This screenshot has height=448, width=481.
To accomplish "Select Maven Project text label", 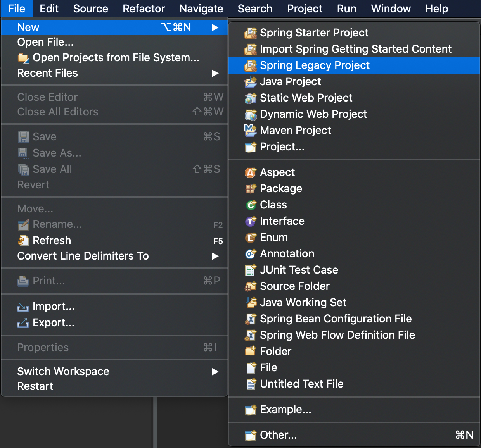I will (296, 131).
